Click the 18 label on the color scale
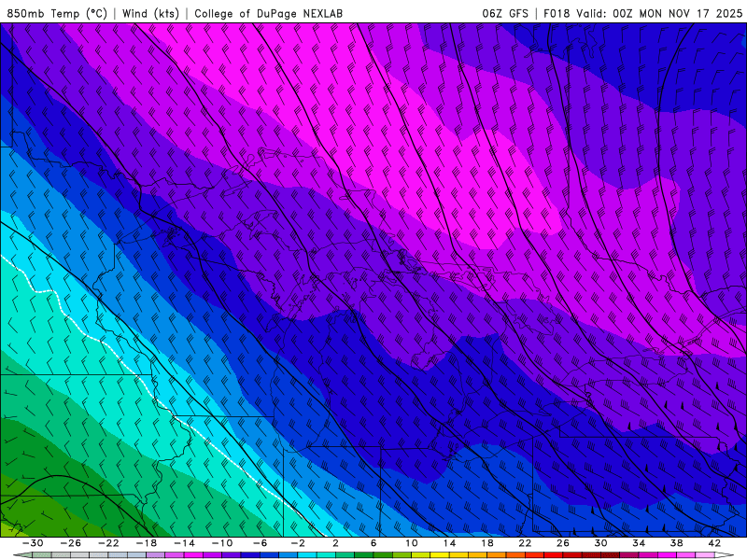 point(486,543)
